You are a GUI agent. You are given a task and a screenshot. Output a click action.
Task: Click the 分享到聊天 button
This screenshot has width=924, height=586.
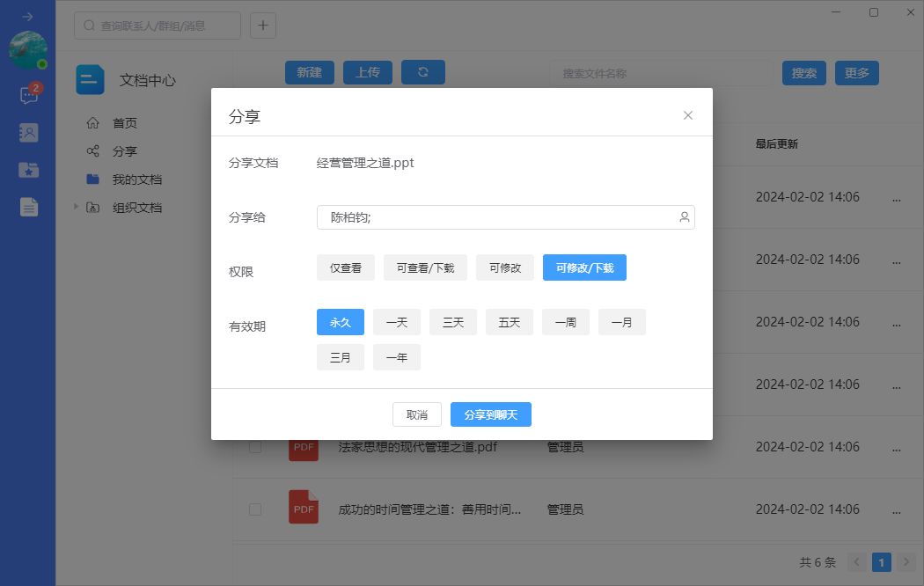[491, 414]
